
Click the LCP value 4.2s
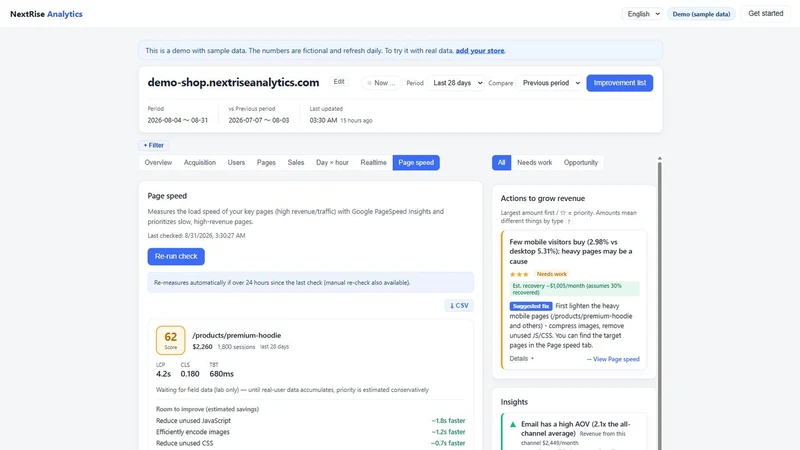(x=163, y=374)
